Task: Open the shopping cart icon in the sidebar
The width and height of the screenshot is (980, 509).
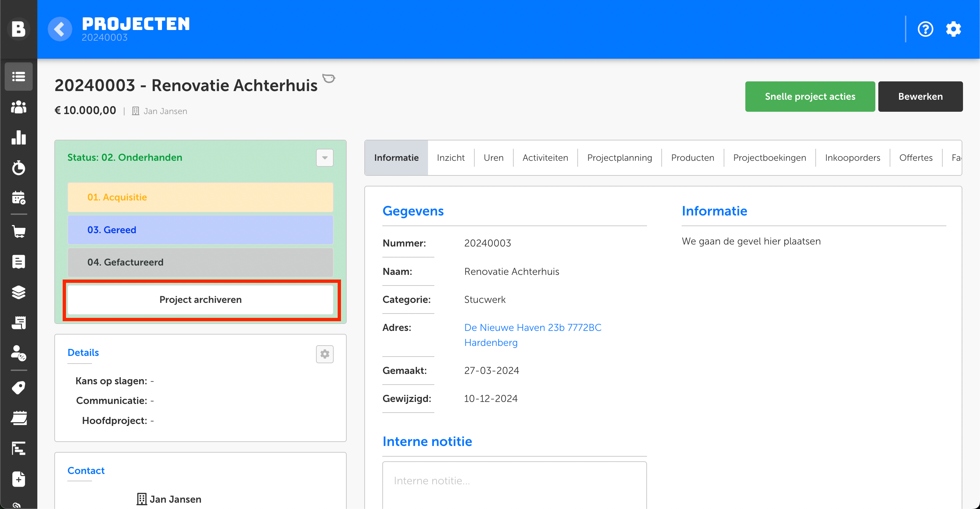Action: [19, 231]
